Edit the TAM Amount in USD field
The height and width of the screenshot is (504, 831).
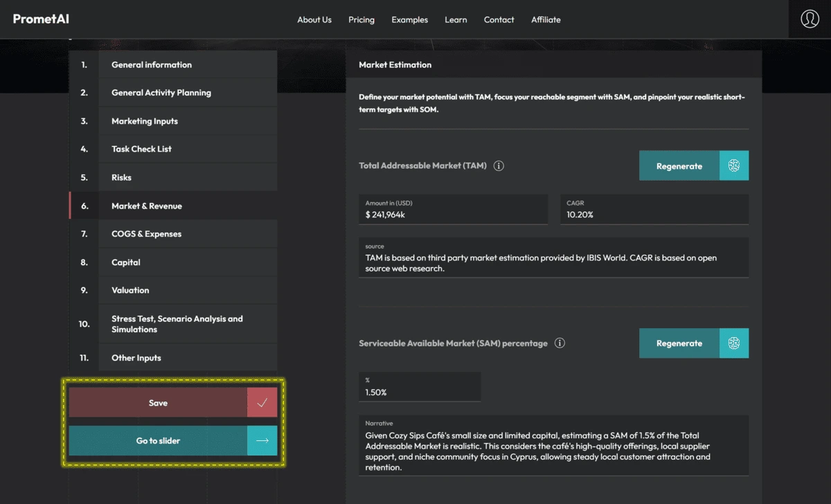[x=453, y=209]
